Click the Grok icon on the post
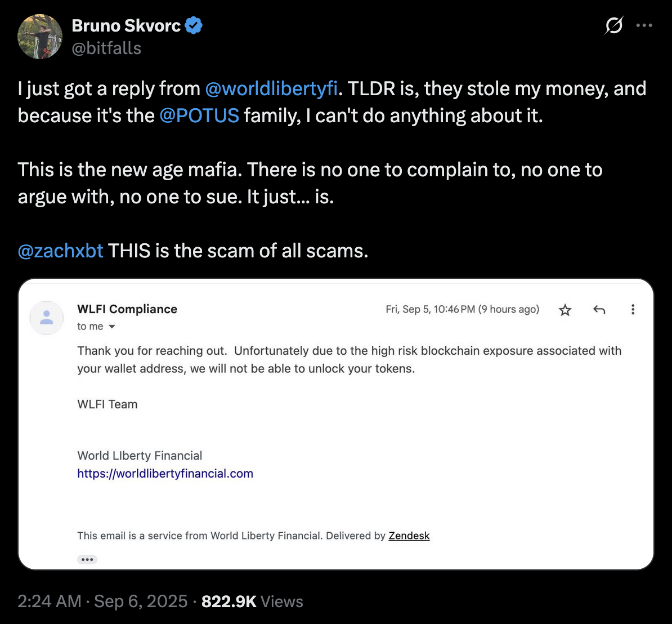The width and height of the screenshot is (672, 624). click(614, 25)
